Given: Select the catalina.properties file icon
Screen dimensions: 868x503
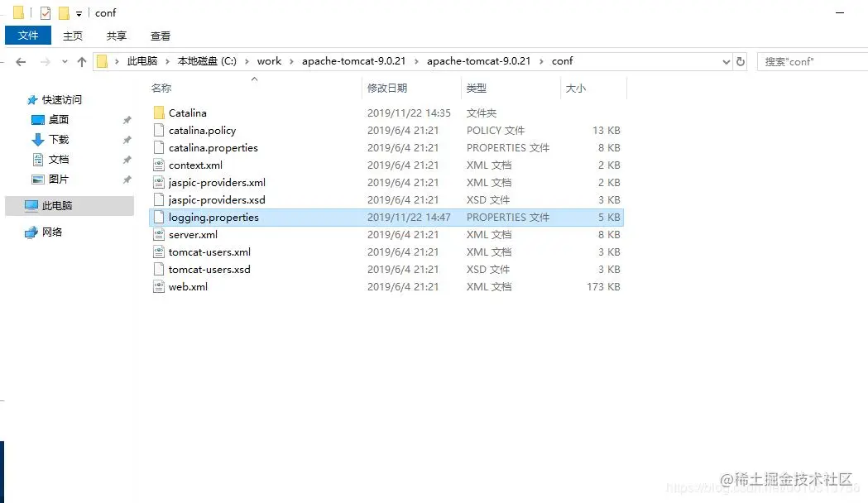Looking at the screenshot, I should coord(159,148).
